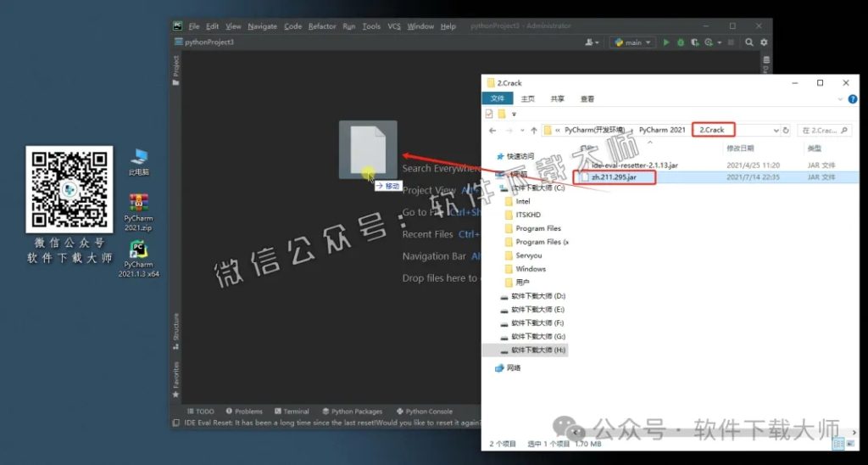Open the Navigate menu in PyCharm
The height and width of the screenshot is (465, 868).
(263, 26)
